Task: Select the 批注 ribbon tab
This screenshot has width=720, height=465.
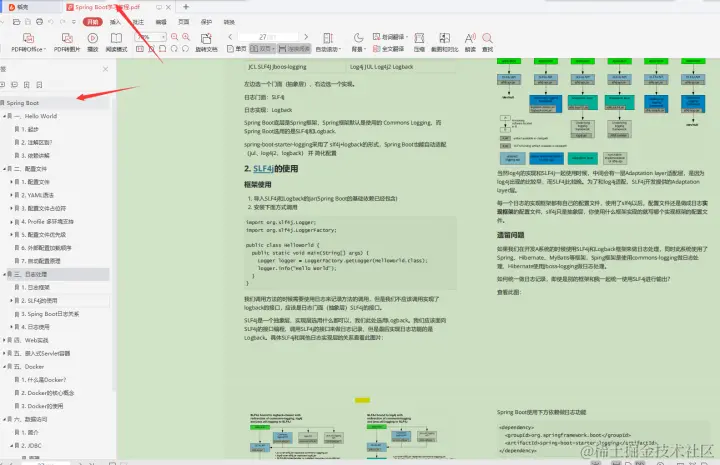Action: coord(138,22)
